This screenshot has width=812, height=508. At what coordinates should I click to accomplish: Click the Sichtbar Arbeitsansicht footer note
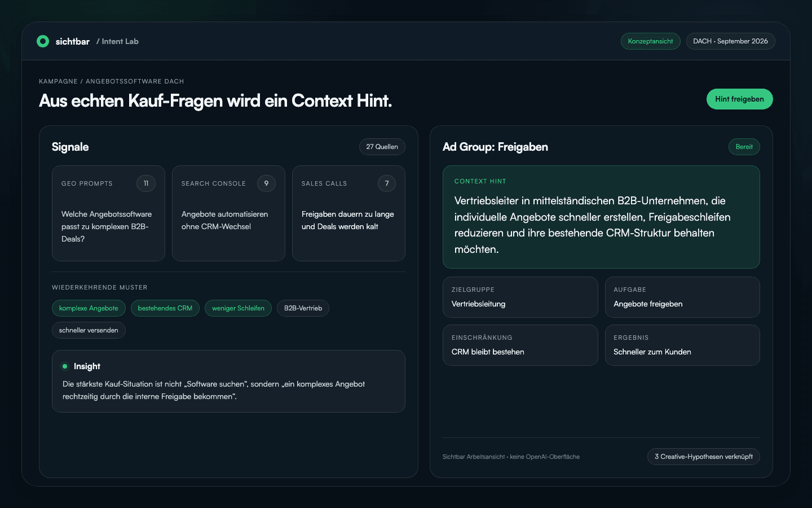tap(511, 457)
